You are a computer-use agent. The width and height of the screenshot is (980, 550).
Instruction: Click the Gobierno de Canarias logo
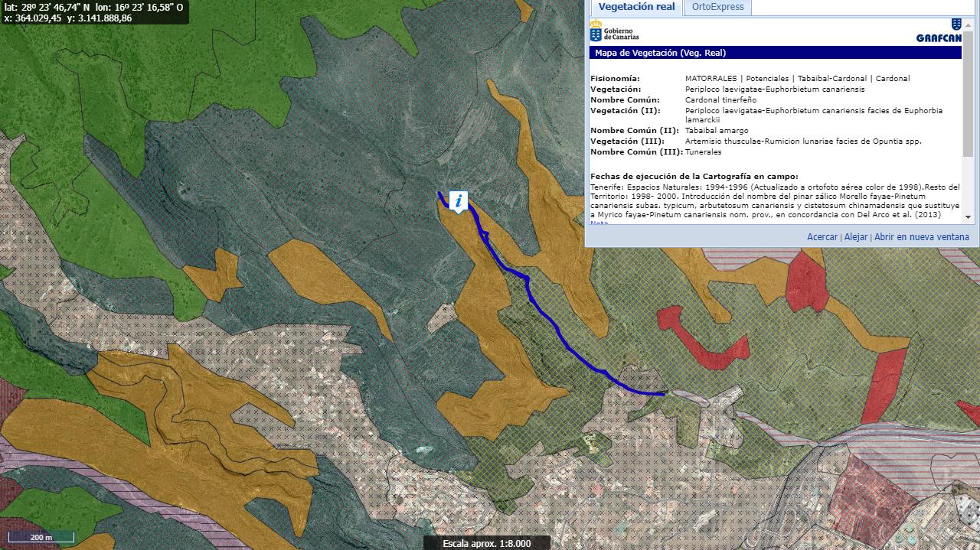click(615, 31)
